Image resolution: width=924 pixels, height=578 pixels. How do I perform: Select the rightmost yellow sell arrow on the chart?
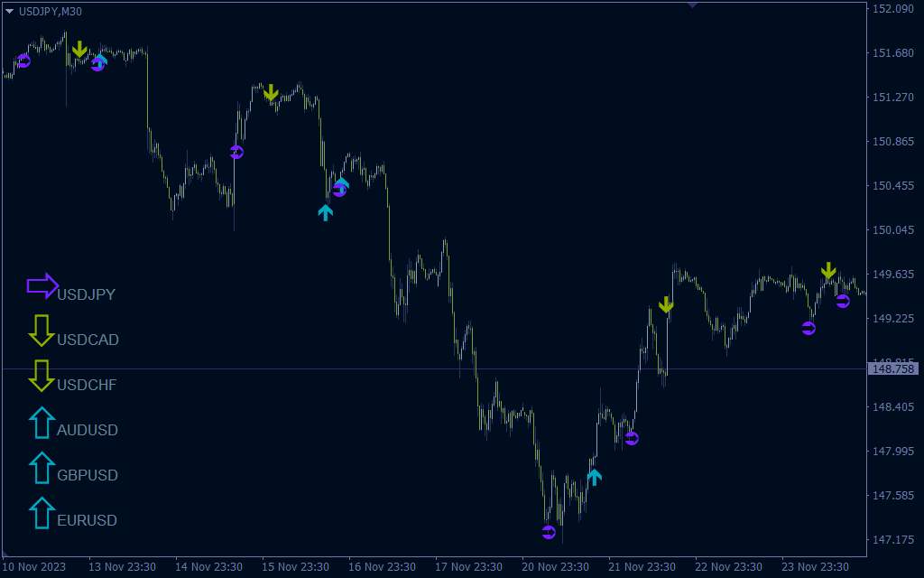tap(828, 271)
